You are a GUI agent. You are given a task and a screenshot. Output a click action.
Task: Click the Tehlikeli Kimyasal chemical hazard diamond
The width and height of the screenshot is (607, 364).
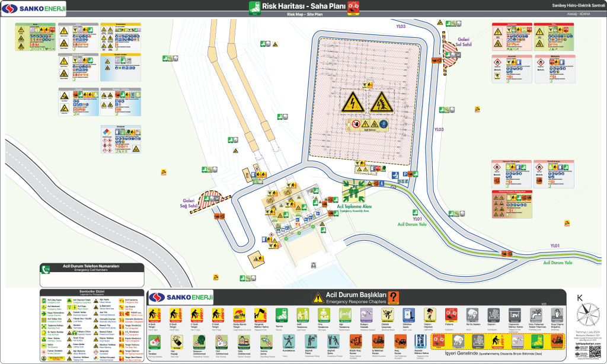[95, 358]
